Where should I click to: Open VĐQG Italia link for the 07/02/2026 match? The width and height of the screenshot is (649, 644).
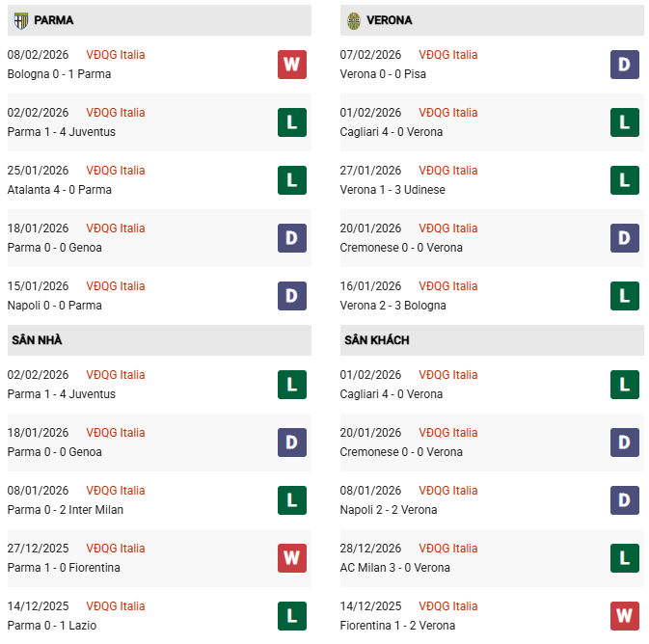[448, 55]
